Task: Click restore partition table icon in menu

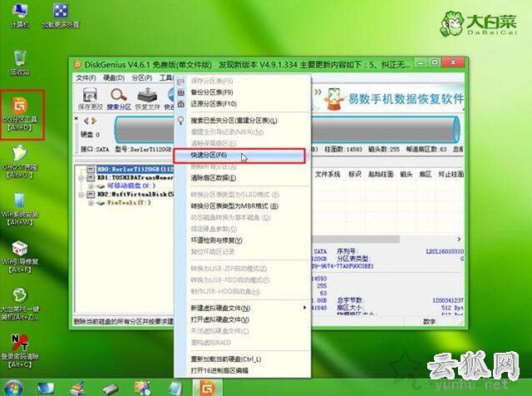Action: coord(181,104)
